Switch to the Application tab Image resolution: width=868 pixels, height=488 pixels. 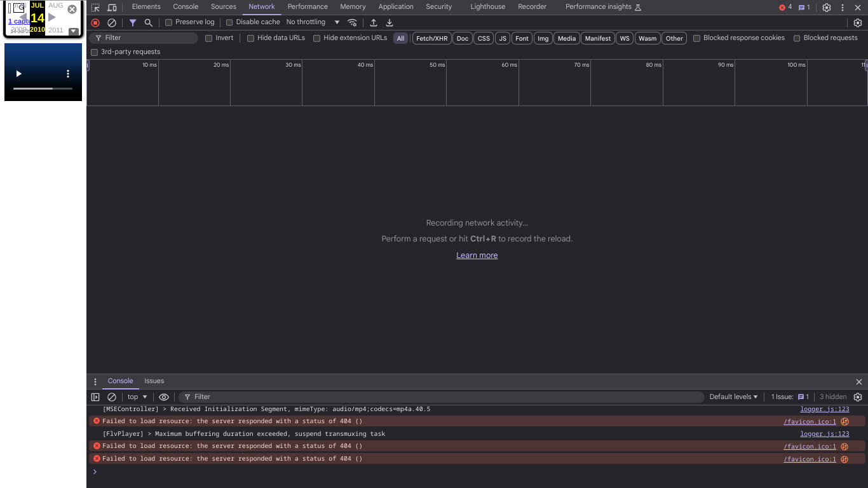(x=396, y=7)
